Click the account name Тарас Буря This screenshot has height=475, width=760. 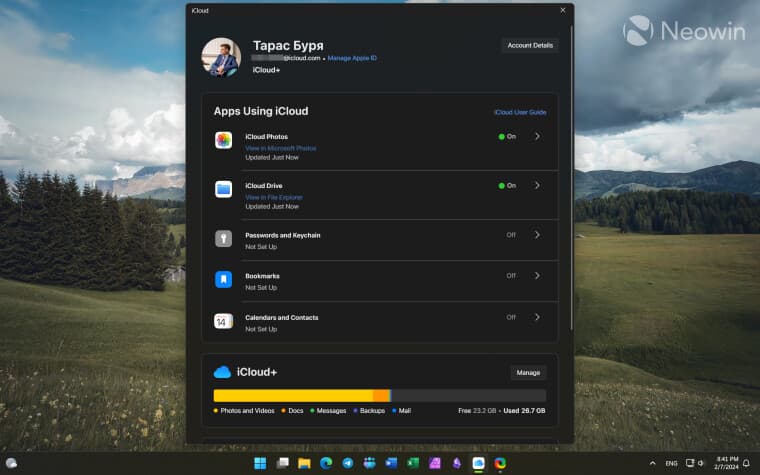288,46
